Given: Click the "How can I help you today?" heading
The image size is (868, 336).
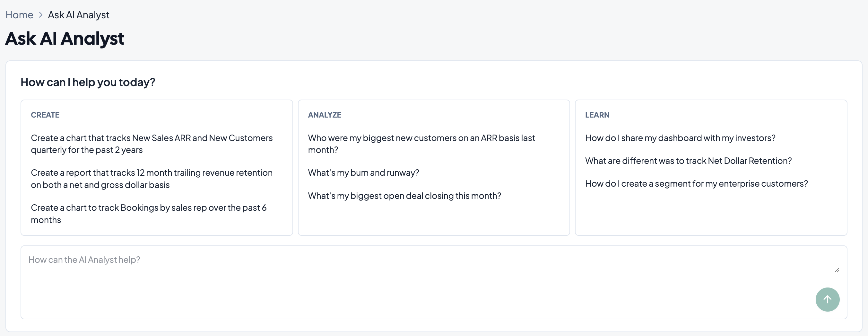Looking at the screenshot, I should click(x=88, y=82).
